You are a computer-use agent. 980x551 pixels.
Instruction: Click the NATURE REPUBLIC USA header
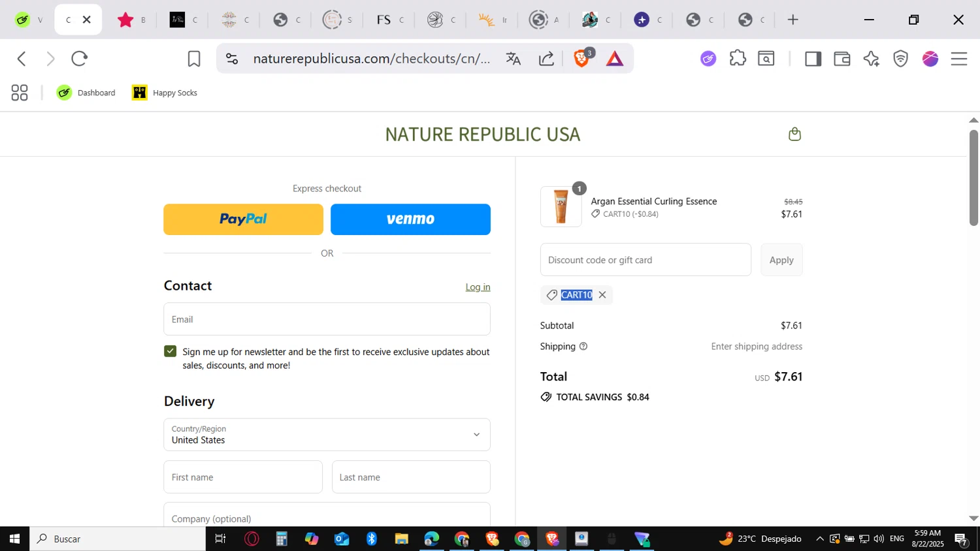(483, 134)
